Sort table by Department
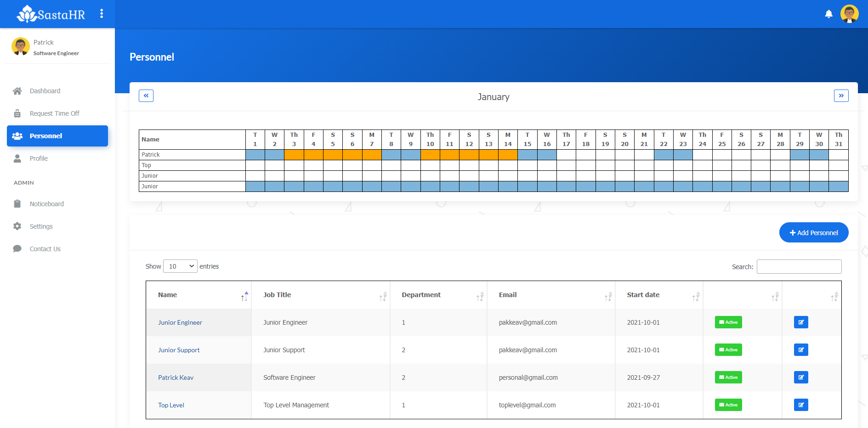 pos(438,295)
